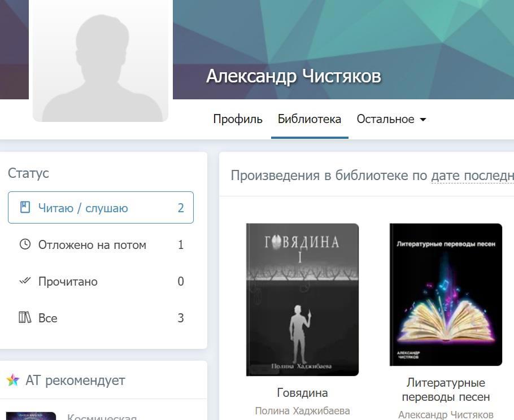Open the sort option дате последн… dropdown
Image resolution: width=514 pixels, height=420 pixels.
[472, 176]
